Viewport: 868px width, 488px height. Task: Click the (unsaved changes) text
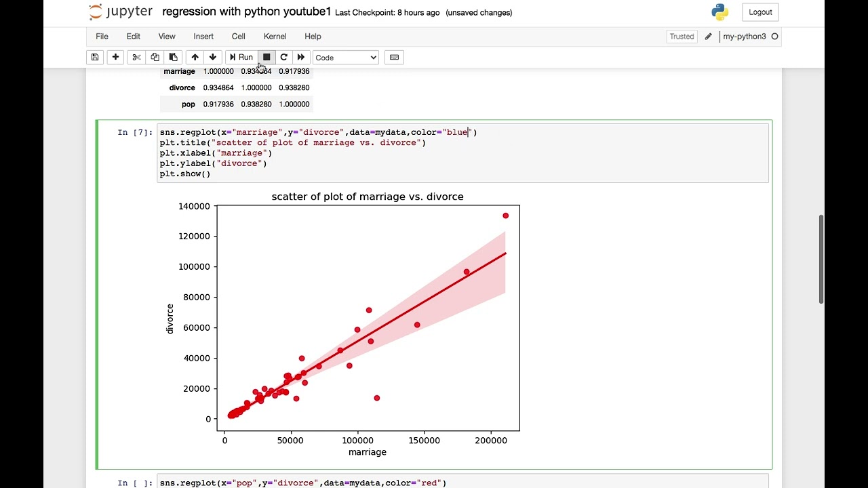click(x=479, y=13)
